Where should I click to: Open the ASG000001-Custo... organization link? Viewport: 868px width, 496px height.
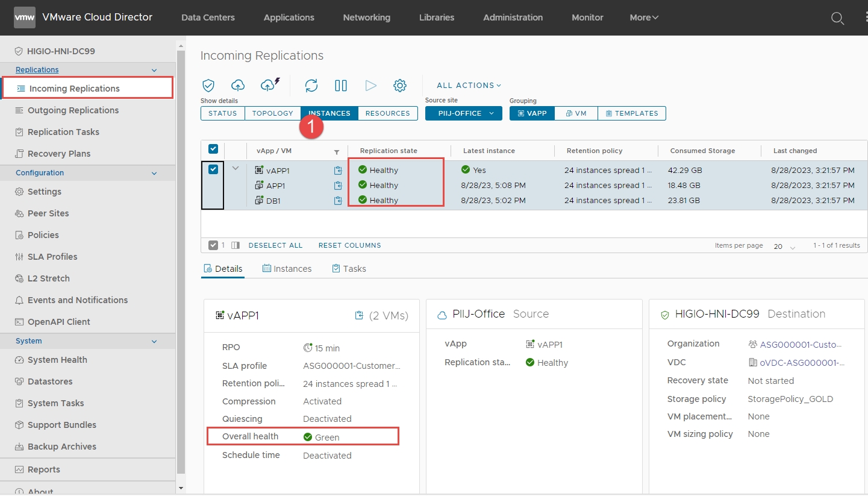800,345
